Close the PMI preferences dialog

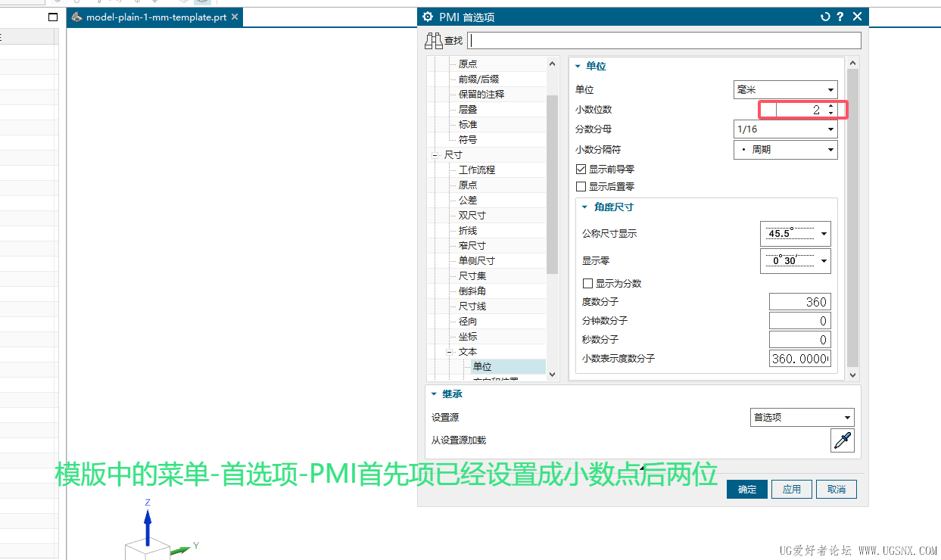click(857, 17)
